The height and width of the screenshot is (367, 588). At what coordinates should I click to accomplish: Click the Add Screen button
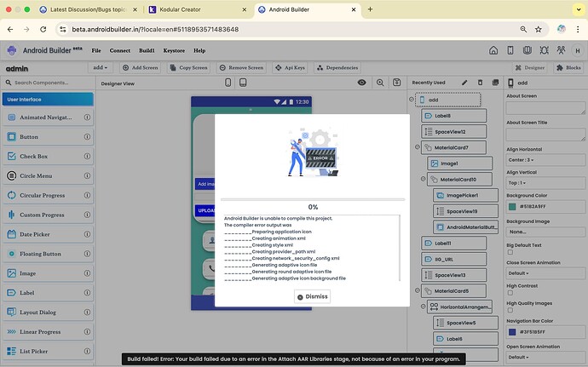(x=141, y=67)
